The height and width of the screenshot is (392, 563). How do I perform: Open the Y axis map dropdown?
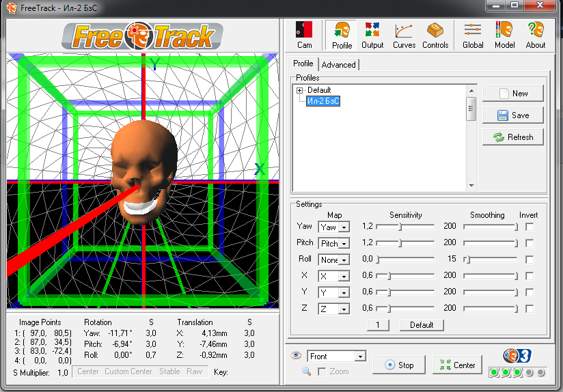point(344,293)
